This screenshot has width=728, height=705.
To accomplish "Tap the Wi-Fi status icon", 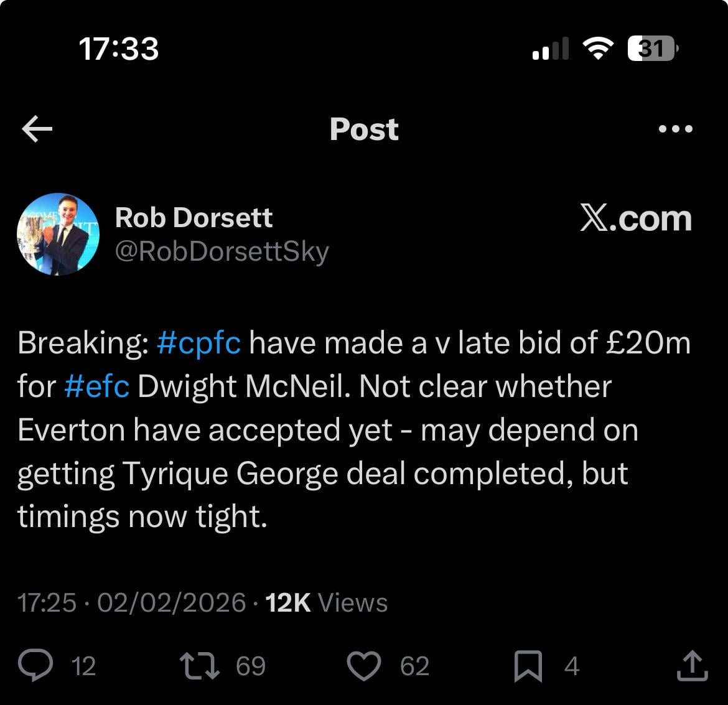I will 597,49.
